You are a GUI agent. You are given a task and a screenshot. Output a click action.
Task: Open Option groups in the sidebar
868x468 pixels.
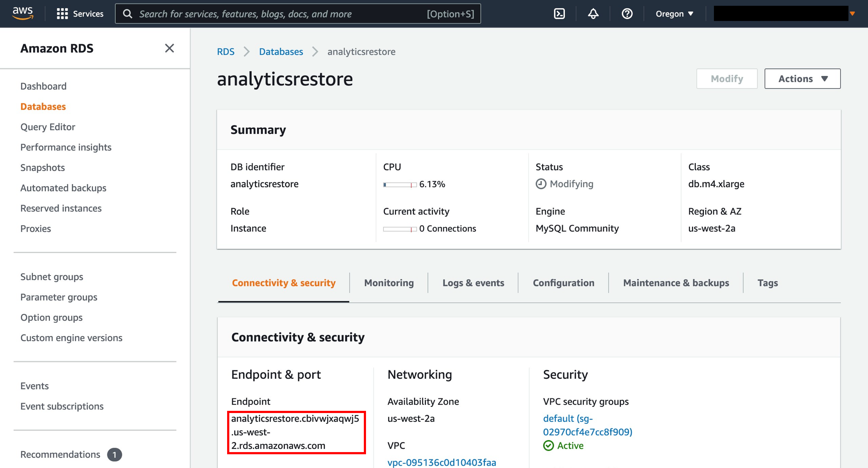(x=51, y=317)
